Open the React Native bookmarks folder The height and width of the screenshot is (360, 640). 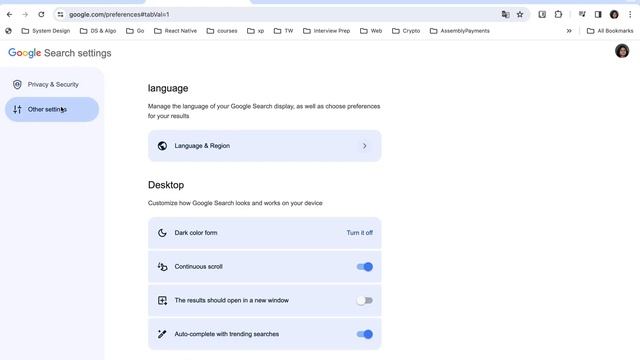coord(176,31)
